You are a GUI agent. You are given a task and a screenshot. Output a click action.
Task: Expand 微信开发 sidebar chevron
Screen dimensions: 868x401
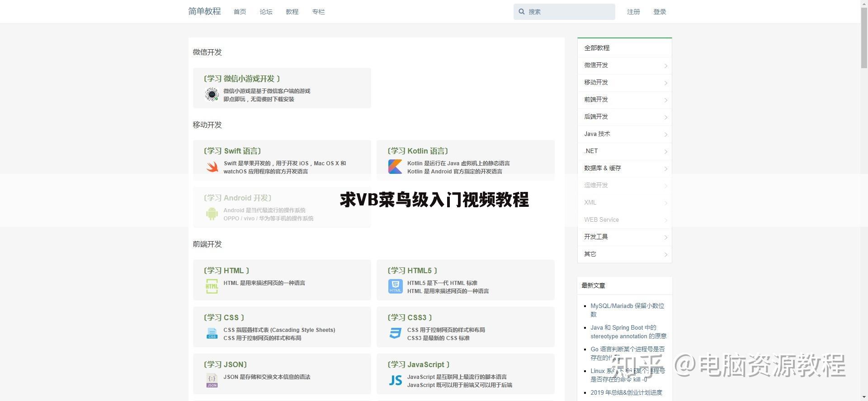(x=665, y=66)
